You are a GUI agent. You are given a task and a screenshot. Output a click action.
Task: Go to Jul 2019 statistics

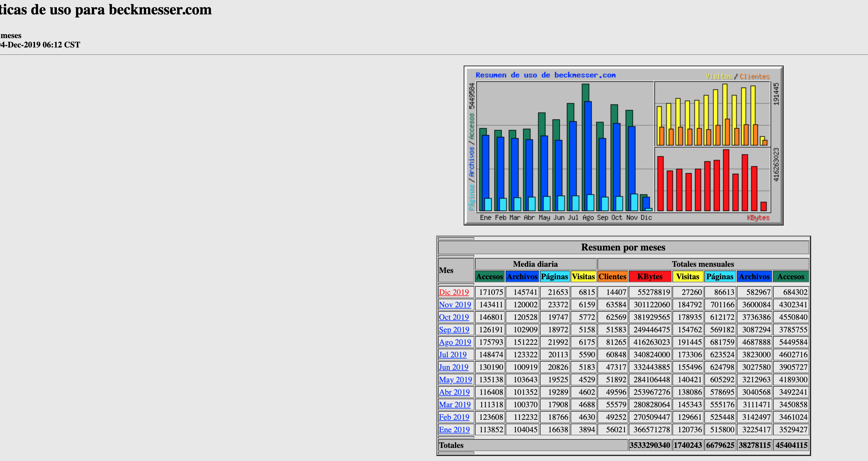452,354
